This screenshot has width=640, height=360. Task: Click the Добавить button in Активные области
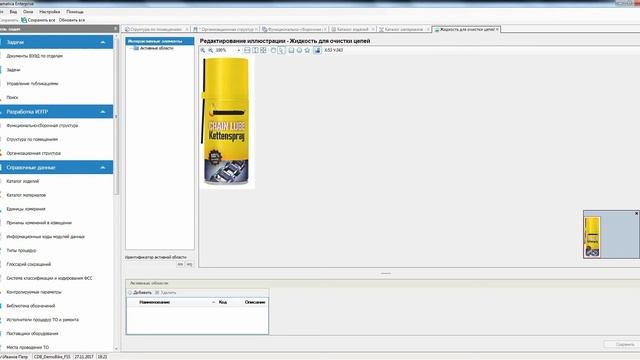point(140,293)
